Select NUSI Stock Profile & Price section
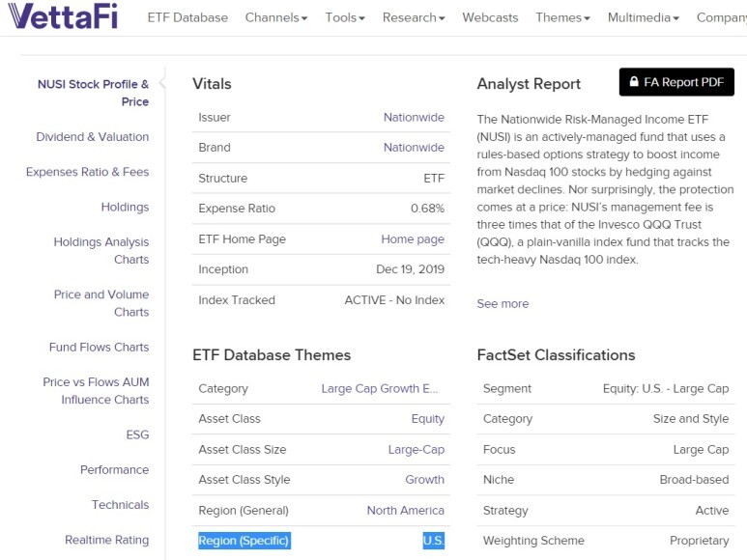 (x=94, y=93)
